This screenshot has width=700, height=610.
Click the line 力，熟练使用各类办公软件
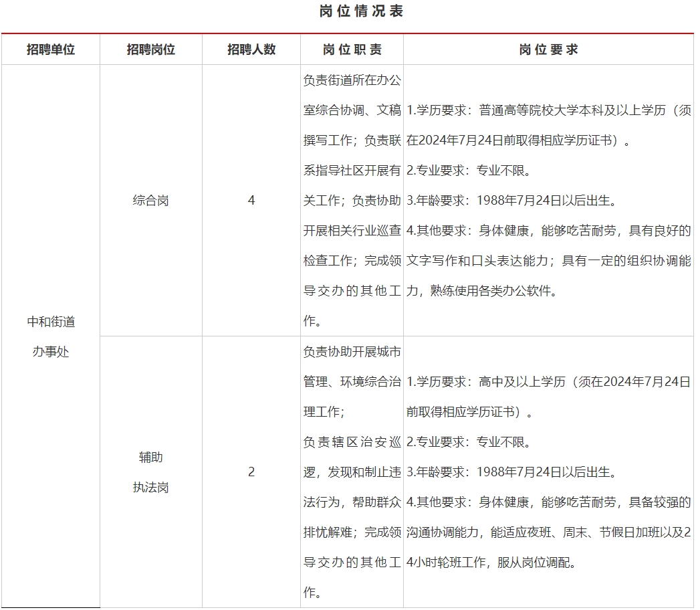tap(481, 291)
